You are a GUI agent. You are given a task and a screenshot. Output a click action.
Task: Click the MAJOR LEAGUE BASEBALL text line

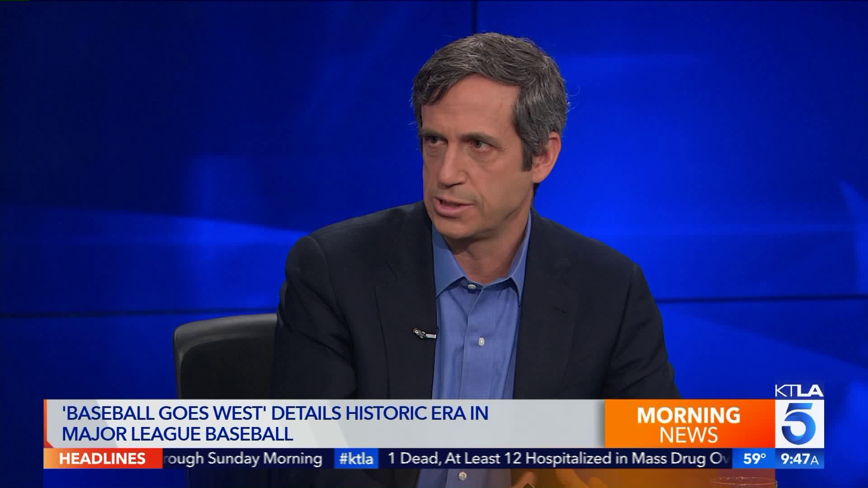[x=177, y=434]
